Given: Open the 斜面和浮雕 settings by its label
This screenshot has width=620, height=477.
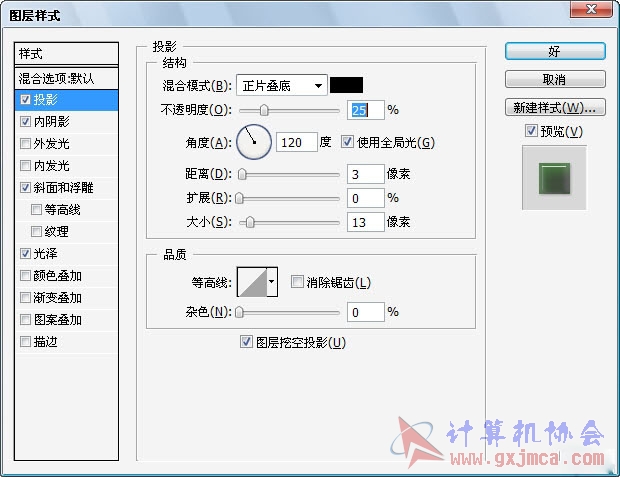Looking at the screenshot, I should (63, 187).
